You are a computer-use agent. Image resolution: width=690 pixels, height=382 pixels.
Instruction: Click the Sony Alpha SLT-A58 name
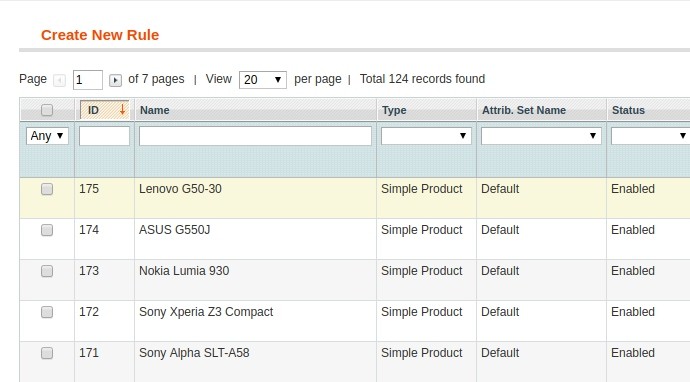point(194,353)
